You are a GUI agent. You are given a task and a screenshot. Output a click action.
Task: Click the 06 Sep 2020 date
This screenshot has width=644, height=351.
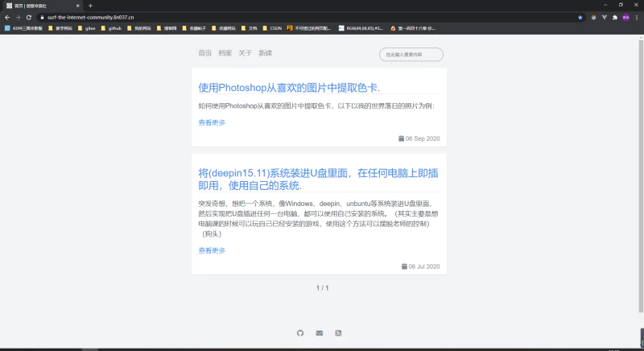tap(419, 138)
